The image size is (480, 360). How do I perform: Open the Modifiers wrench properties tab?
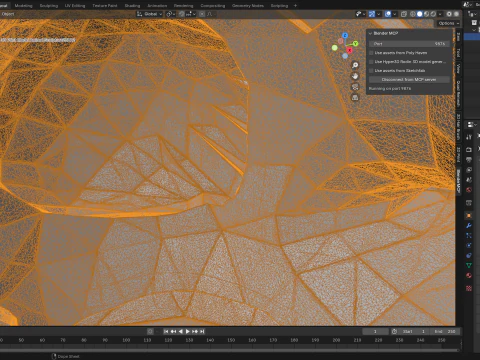click(x=469, y=226)
